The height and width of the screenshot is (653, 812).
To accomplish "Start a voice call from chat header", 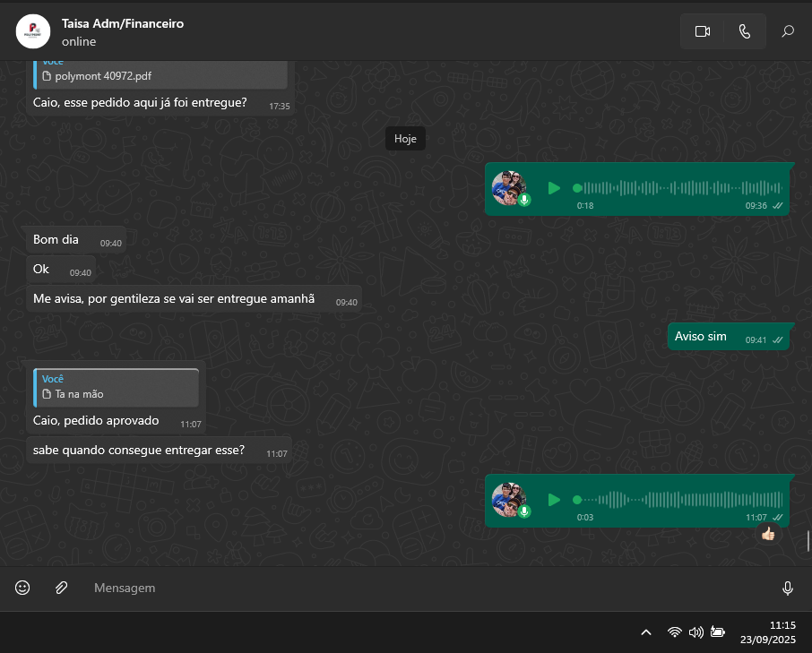I will click(744, 31).
